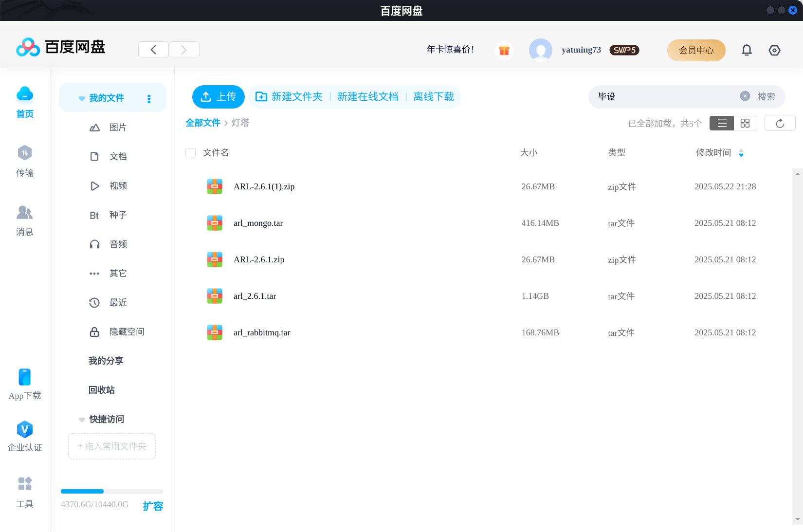The width and height of the screenshot is (803, 532).
Task: Click the storage usage progress bar
Action: click(112, 491)
